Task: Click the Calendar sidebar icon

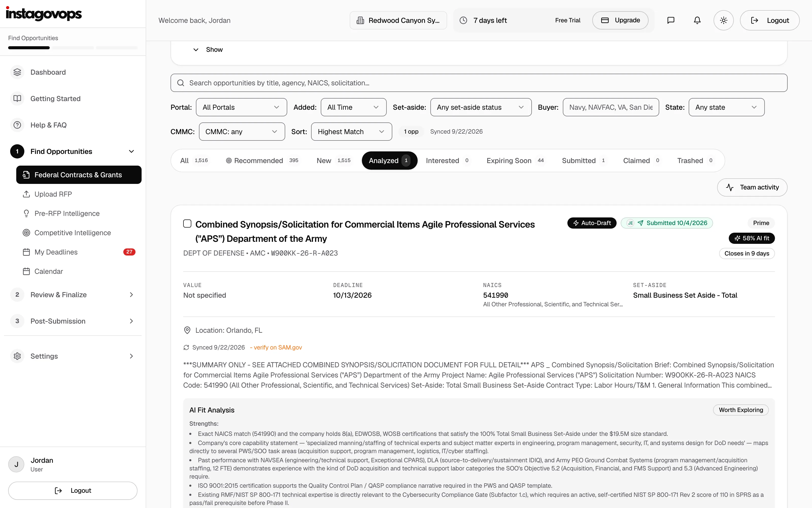Action: [x=26, y=271]
